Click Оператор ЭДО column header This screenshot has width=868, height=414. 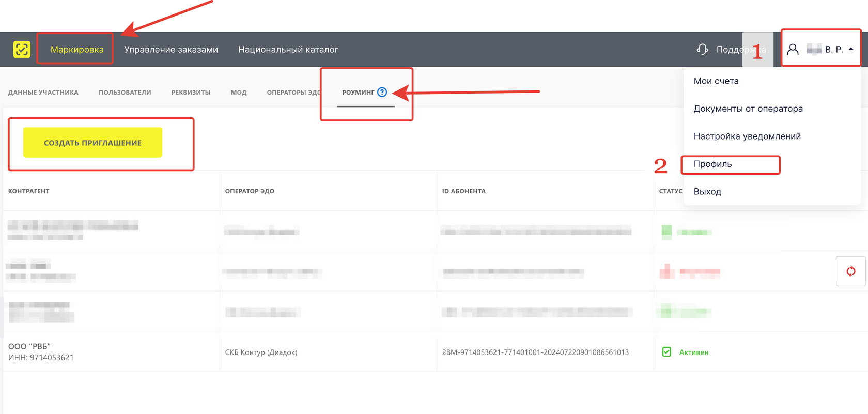click(x=250, y=191)
